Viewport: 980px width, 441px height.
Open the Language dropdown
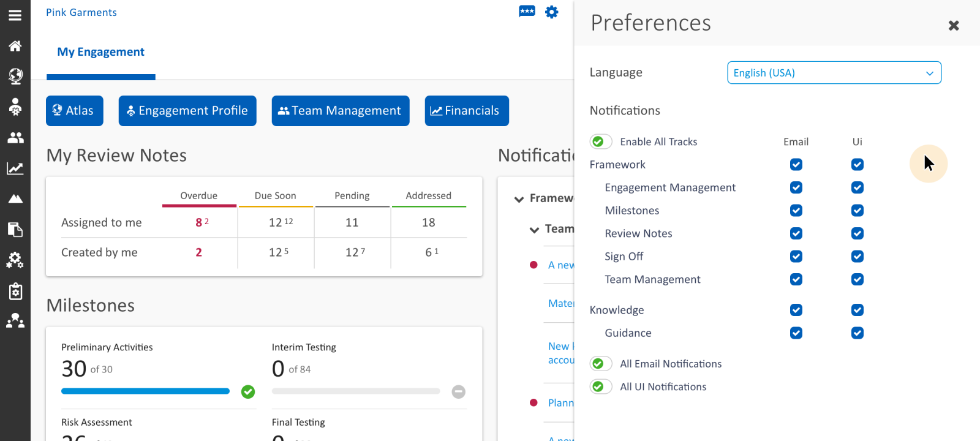pos(834,73)
